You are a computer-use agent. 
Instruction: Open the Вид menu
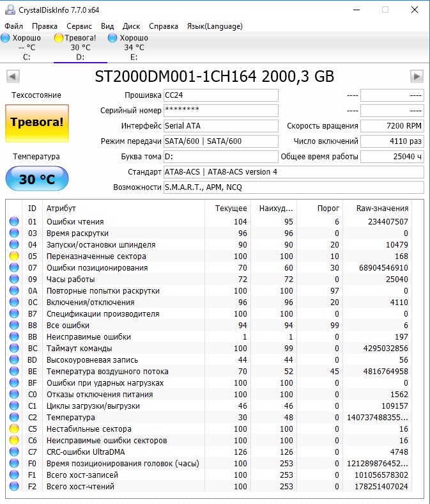pyautogui.click(x=107, y=26)
